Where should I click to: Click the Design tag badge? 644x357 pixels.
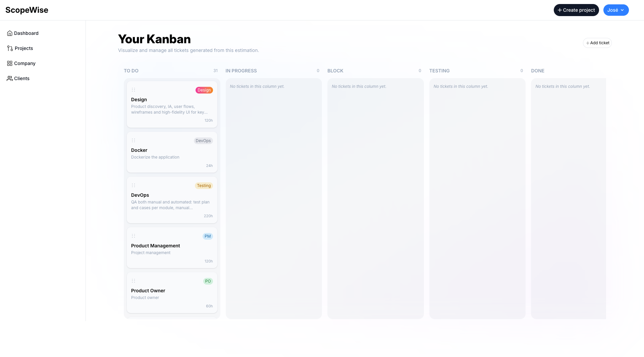[204, 90]
